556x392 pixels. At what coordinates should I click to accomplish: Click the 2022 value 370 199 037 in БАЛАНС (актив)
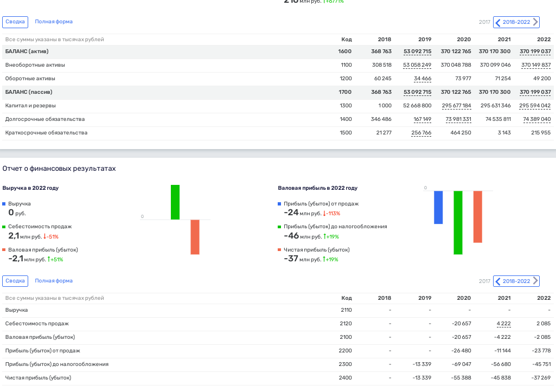point(535,52)
